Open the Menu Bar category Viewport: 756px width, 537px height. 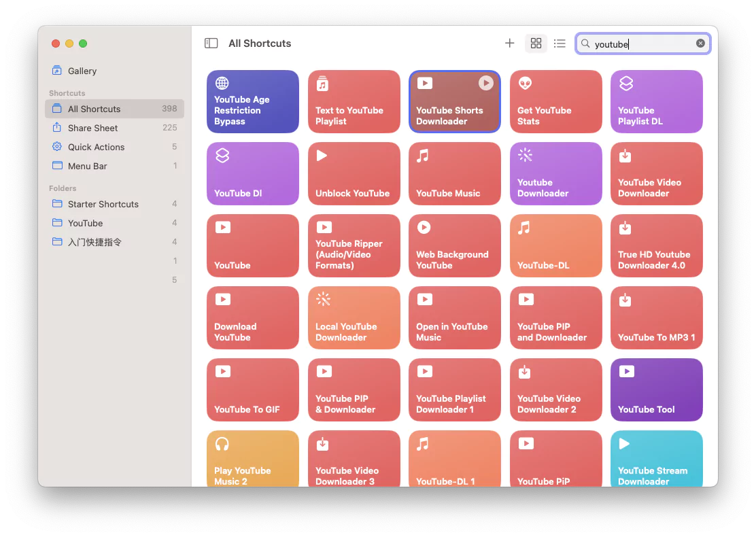click(x=83, y=166)
